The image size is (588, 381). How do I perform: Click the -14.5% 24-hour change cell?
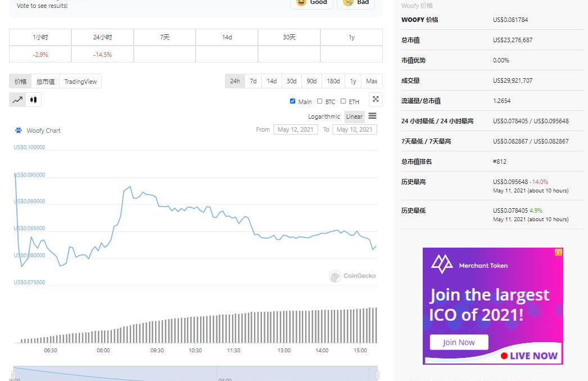102,55
